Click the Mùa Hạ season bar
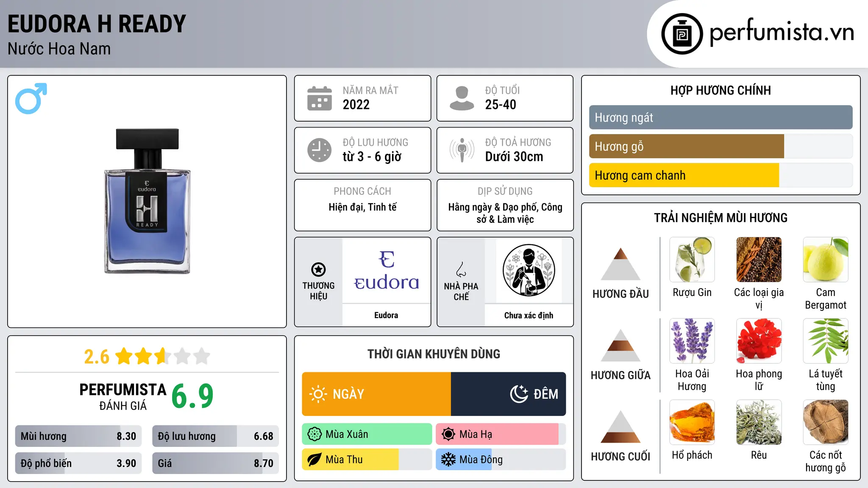 pyautogui.click(x=501, y=434)
